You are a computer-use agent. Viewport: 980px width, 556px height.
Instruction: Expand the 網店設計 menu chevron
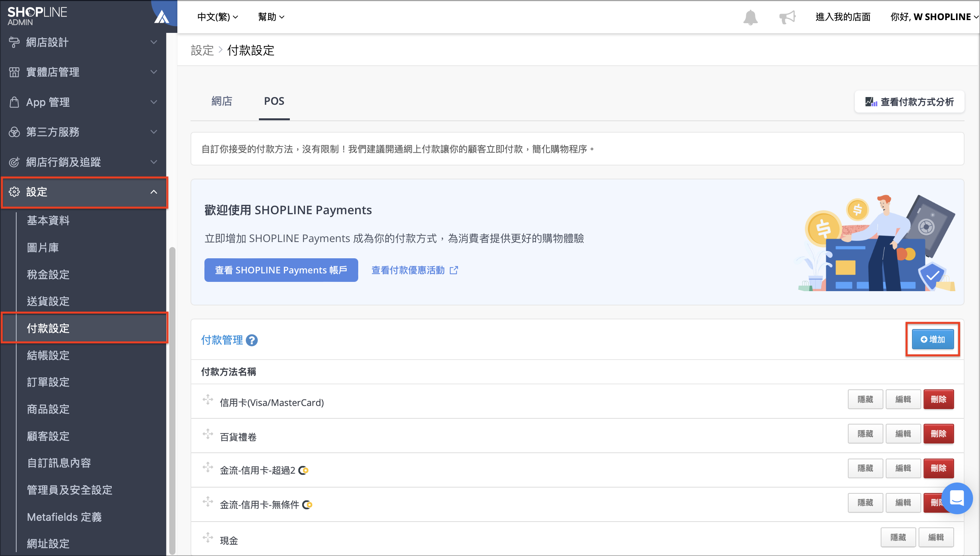tap(154, 42)
